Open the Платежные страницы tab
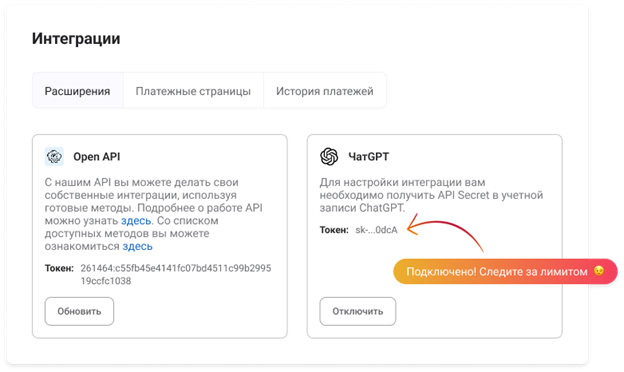This screenshot has width=624, height=372. (x=193, y=91)
